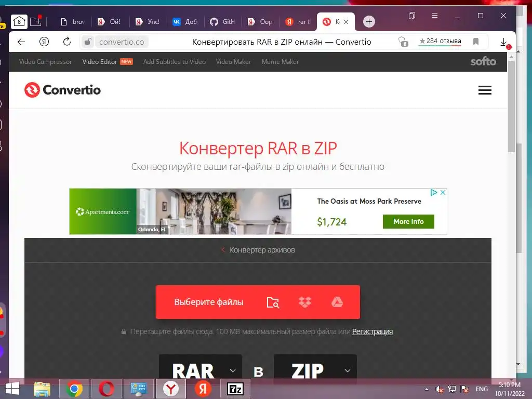This screenshot has width=532, height=399.
Task: Open the Control Panel taskbar icon
Action: coord(139,389)
